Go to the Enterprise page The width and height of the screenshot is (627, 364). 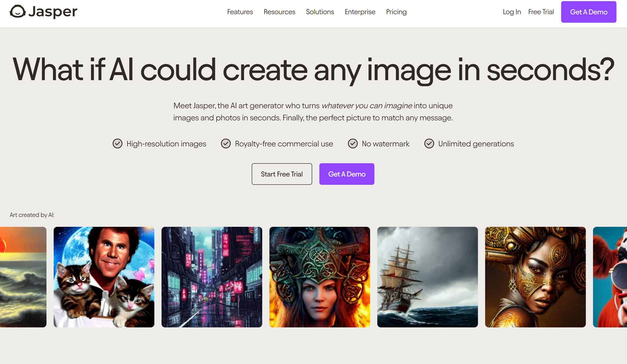tap(360, 12)
